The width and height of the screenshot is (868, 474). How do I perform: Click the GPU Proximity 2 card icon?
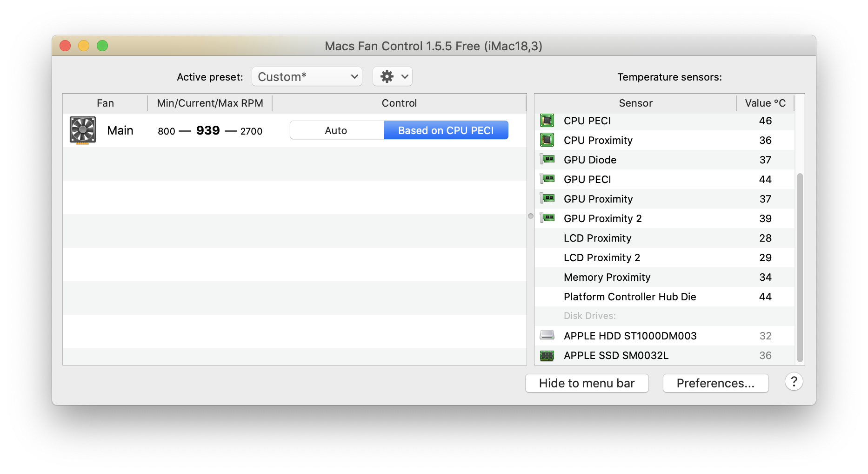(x=548, y=218)
